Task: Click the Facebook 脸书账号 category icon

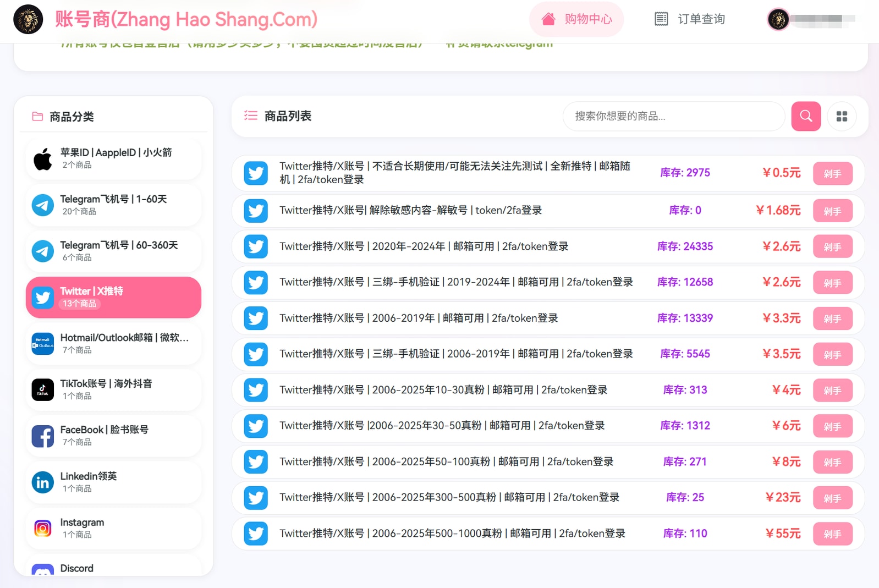Action: (43, 436)
